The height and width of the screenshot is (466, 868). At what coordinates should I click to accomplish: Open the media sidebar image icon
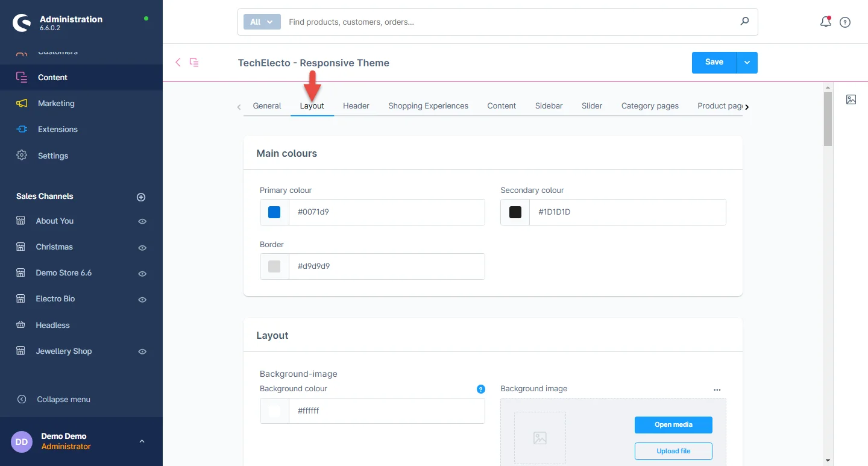pos(851,99)
